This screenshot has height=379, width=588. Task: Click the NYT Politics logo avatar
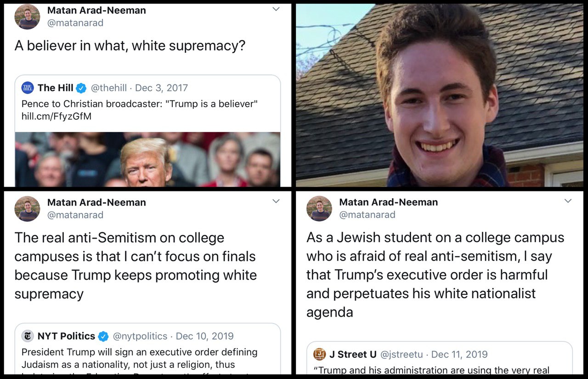point(28,336)
